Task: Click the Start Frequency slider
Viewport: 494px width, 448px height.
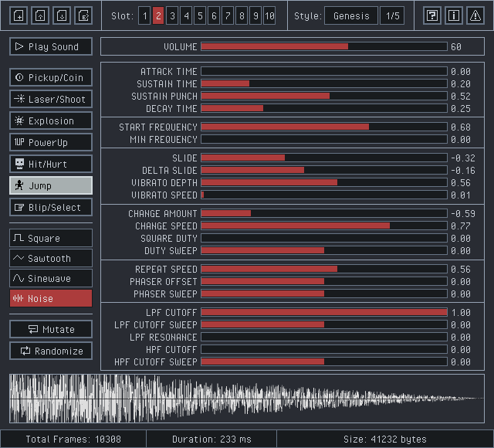Action: click(x=324, y=127)
